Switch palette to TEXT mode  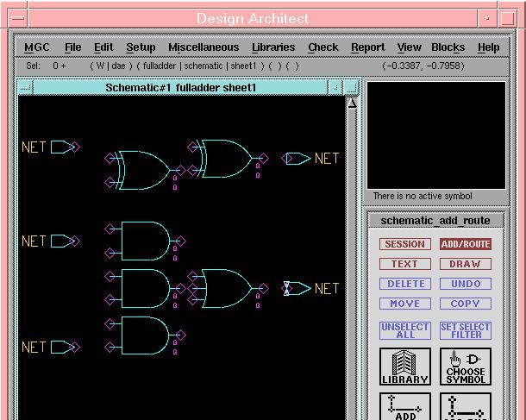pyautogui.click(x=404, y=264)
